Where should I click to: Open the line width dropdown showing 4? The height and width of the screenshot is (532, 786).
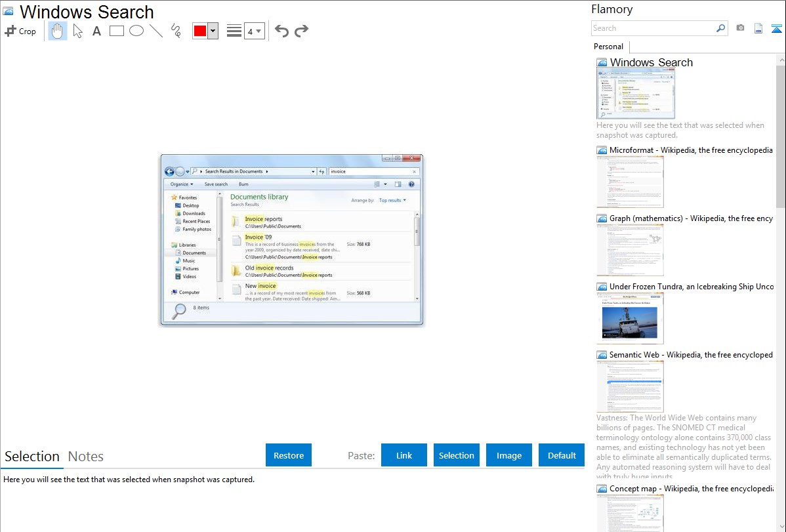[x=255, y=31]
